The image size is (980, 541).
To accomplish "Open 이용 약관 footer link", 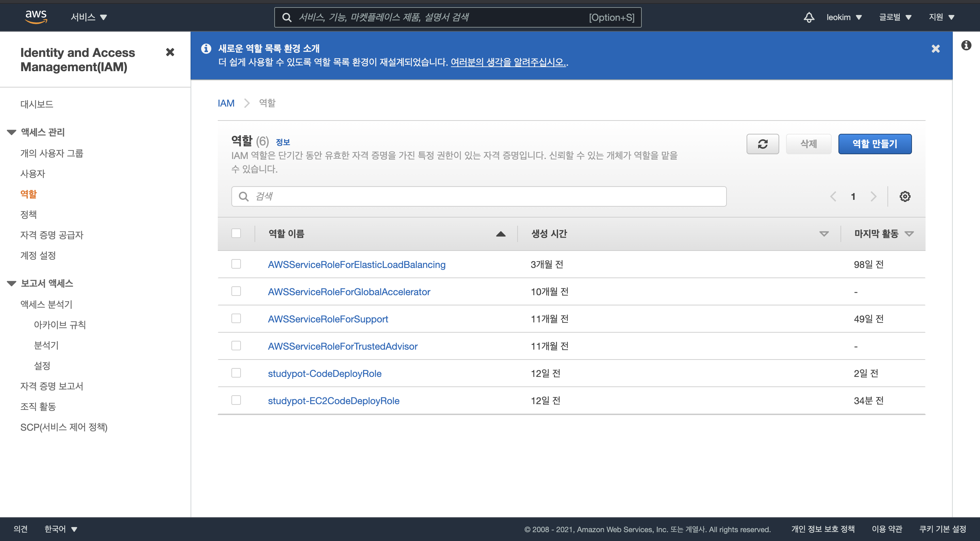I will 887,529.
